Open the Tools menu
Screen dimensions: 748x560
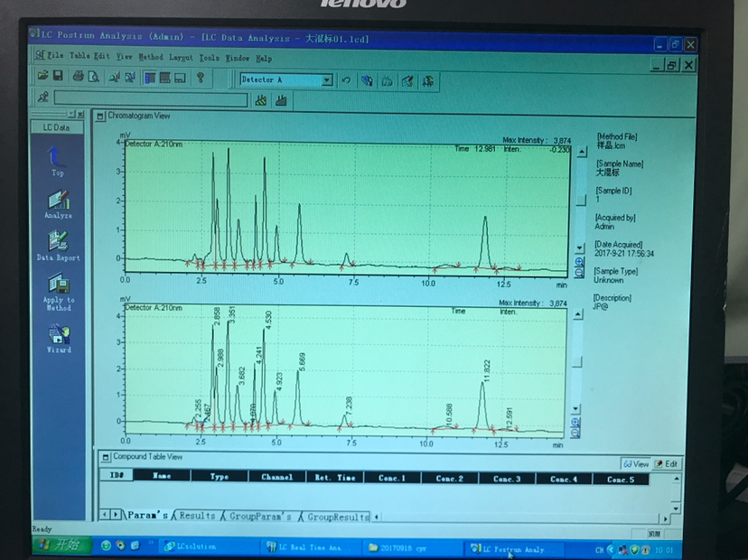(x=209, y=58)
